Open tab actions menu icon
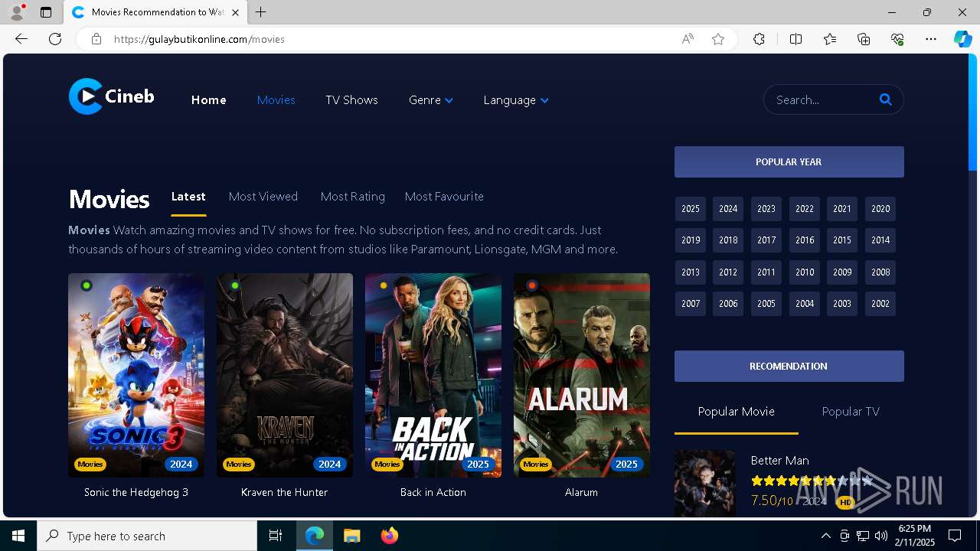980x551 pixels. click(x=46, y=12)
